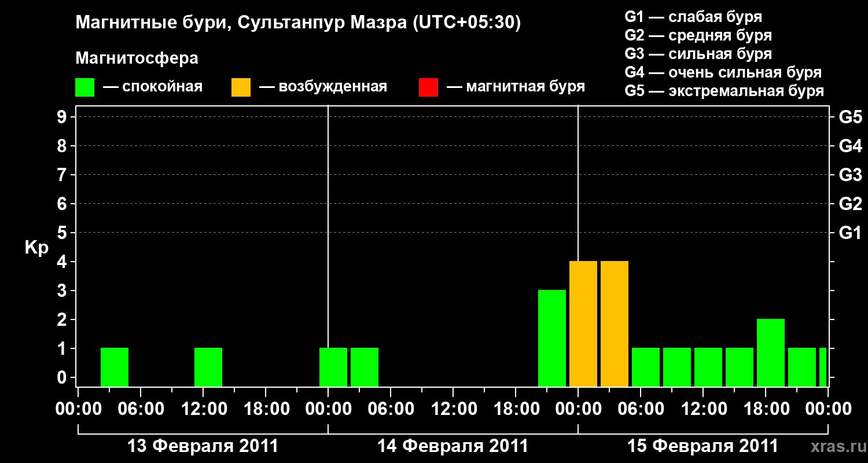Click the '18:00' time label of 14 February
The image size is (868, 463).
[516, 409]
